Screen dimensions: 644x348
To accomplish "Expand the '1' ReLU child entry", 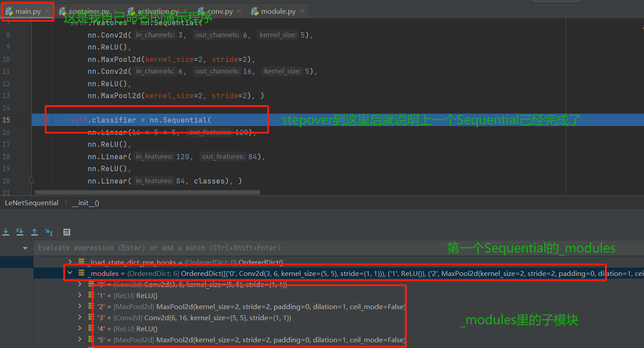I will click(x=80, y=295).
